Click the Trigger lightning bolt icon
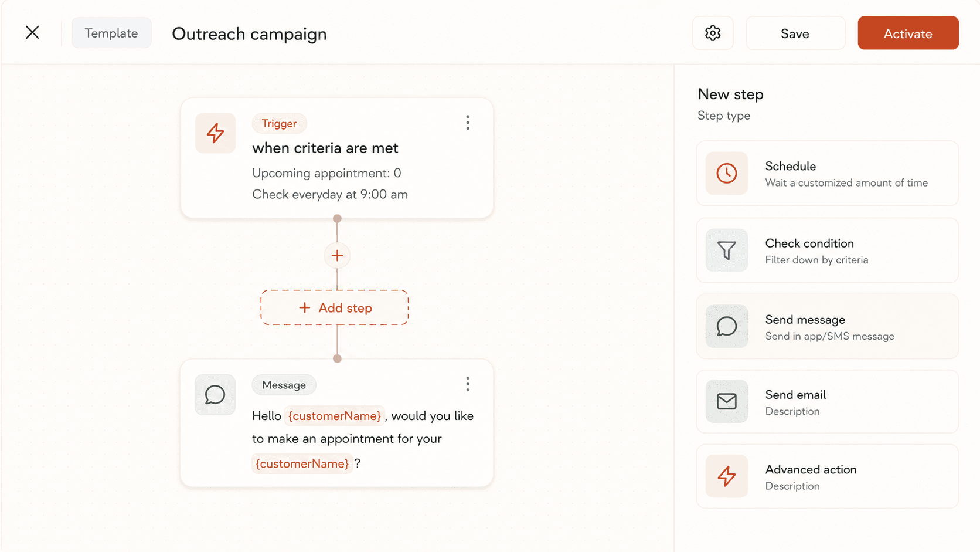The width and height of the screenshot is (980, 552). point(215,133)
